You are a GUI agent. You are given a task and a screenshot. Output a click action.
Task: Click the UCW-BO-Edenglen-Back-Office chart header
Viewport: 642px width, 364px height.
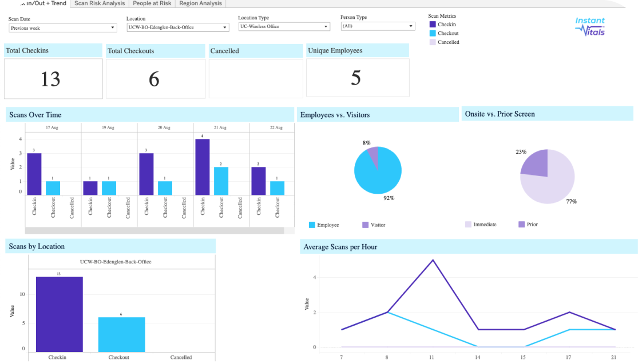tap(116, 262)
